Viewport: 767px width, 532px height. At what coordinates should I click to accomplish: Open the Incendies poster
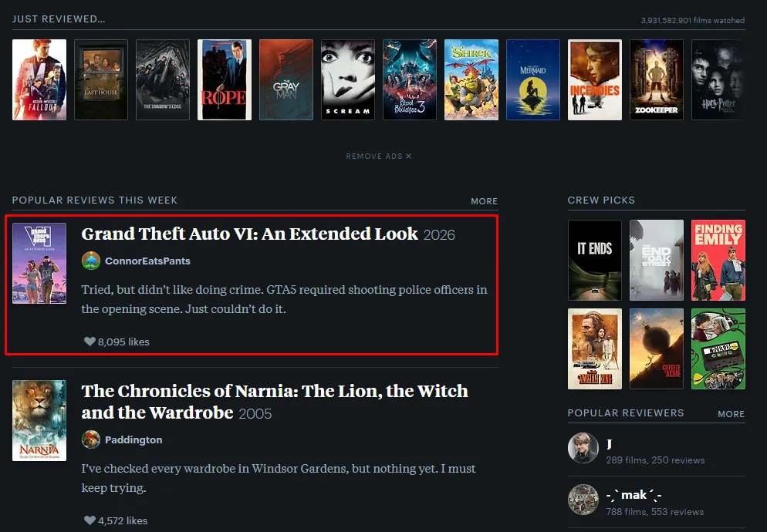pyautogui.click(x=595, y=79)
